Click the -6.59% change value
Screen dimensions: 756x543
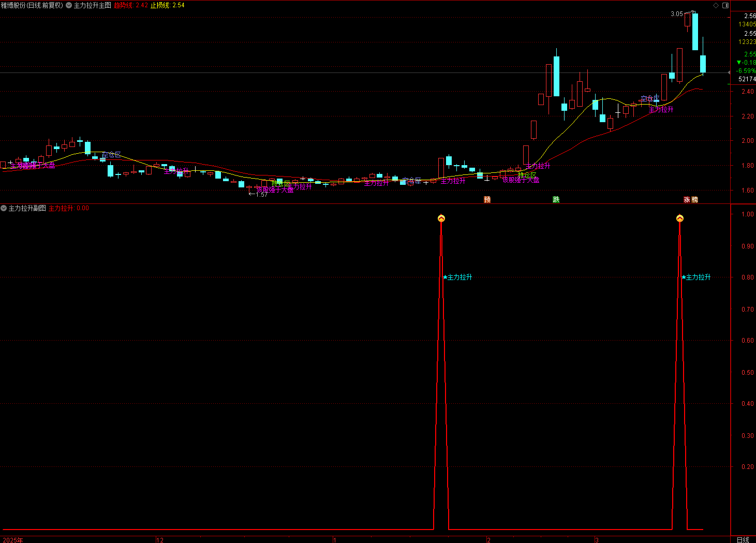[x=746, y=71]
